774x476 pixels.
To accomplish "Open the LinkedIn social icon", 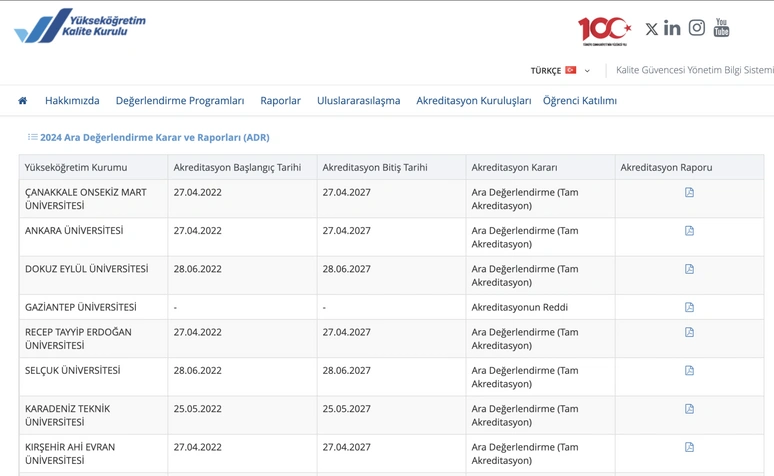I will (x=672, y=28).
